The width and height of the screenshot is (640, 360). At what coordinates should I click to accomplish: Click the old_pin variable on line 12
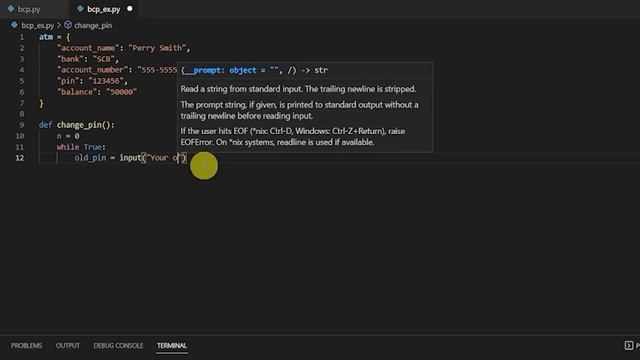click(90, 158)
